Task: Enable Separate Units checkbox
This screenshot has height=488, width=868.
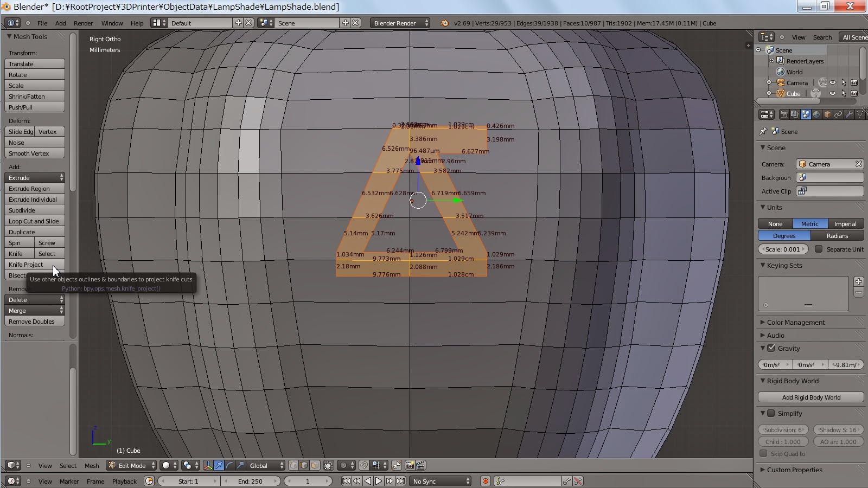Action: tap(819, 249)
